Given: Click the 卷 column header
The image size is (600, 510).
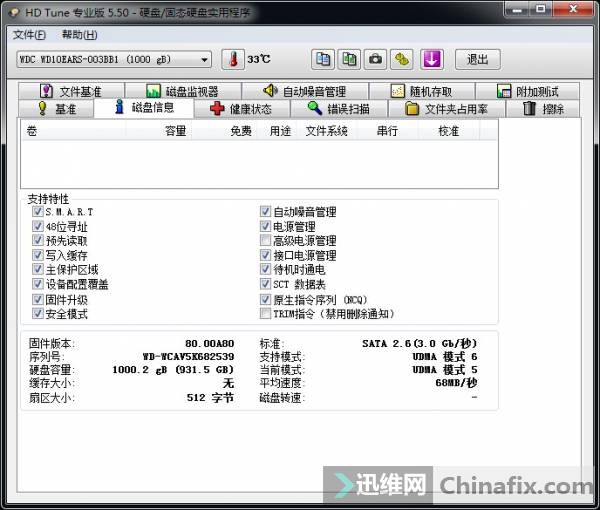Looking at the screenshot, I should coord(74,131).
